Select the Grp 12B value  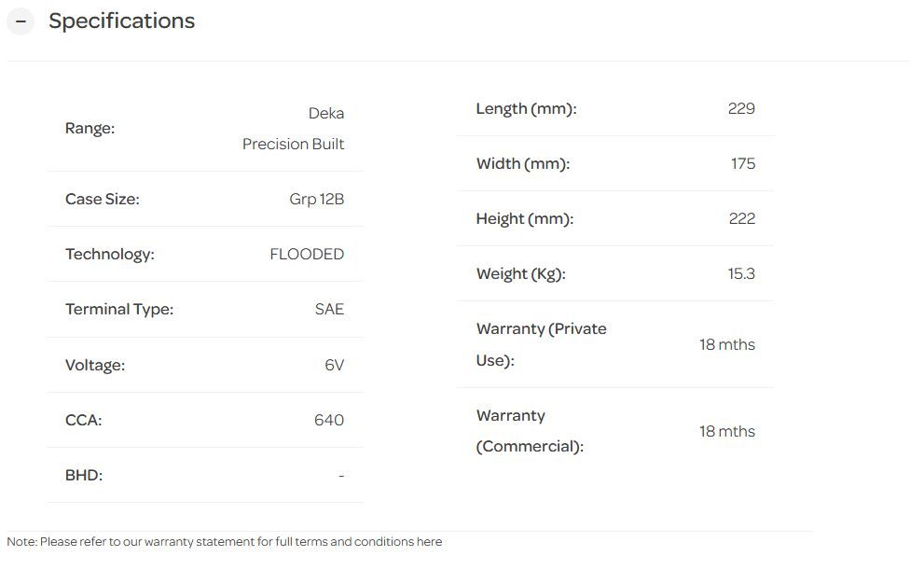click(x=316, y=199)
